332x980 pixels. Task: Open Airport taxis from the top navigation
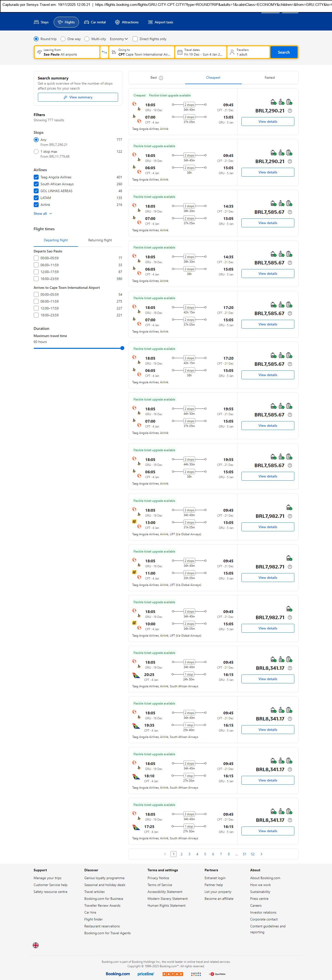tap(160, 22)
